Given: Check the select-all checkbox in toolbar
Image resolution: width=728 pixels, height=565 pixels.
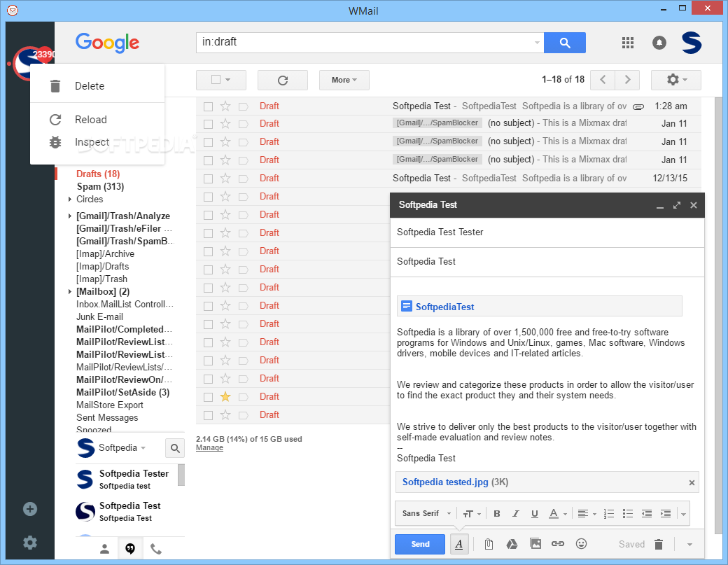Looking at the screenshot, I should (x=216, y=80).
